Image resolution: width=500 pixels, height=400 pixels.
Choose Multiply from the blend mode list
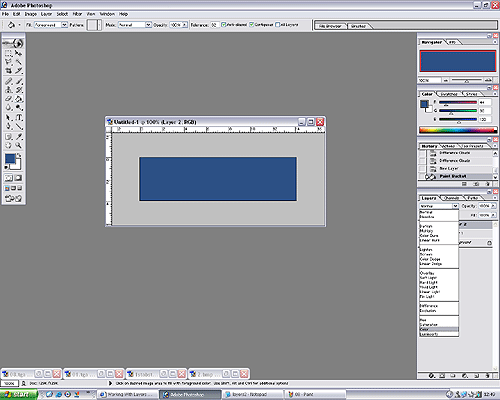[x=426, y=231]
